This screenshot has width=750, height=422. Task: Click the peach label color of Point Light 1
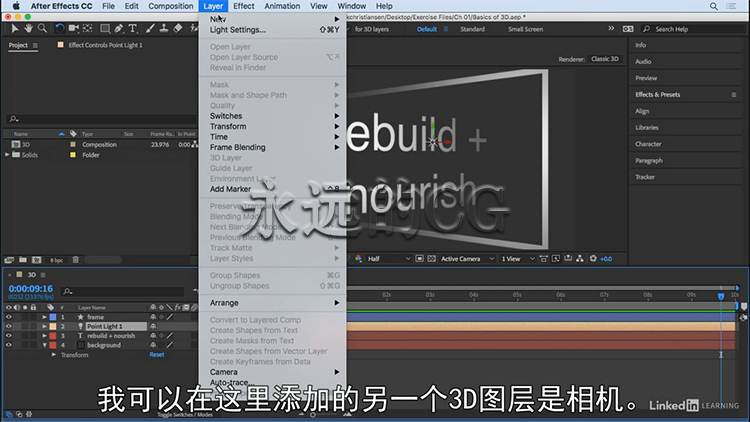click(x=53, y=326)
